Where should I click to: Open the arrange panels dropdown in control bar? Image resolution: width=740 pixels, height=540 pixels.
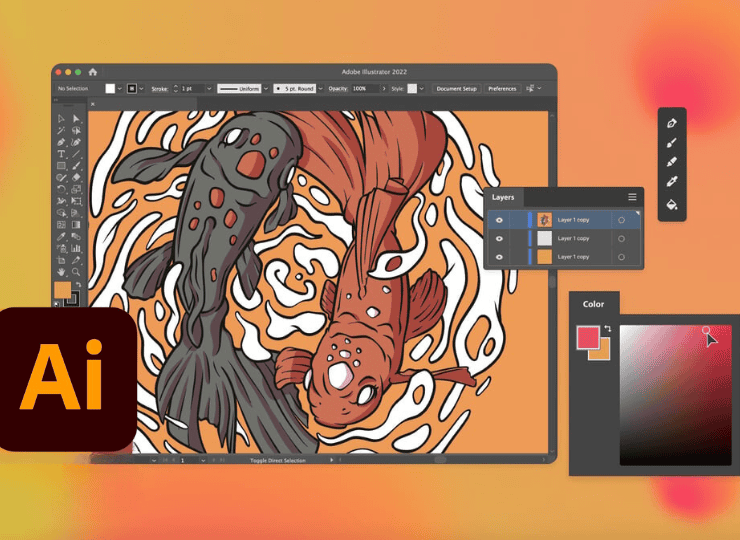point(539,88)
